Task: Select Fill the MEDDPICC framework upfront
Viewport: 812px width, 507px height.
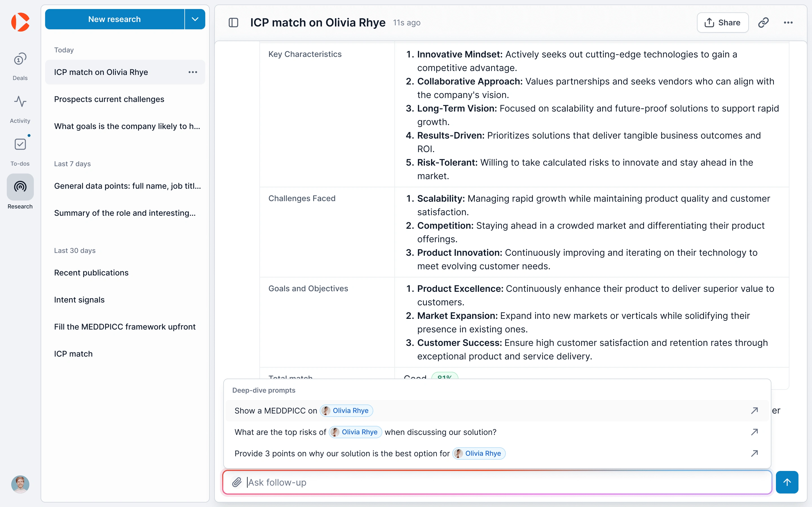Action: click(x=125, y=327)
